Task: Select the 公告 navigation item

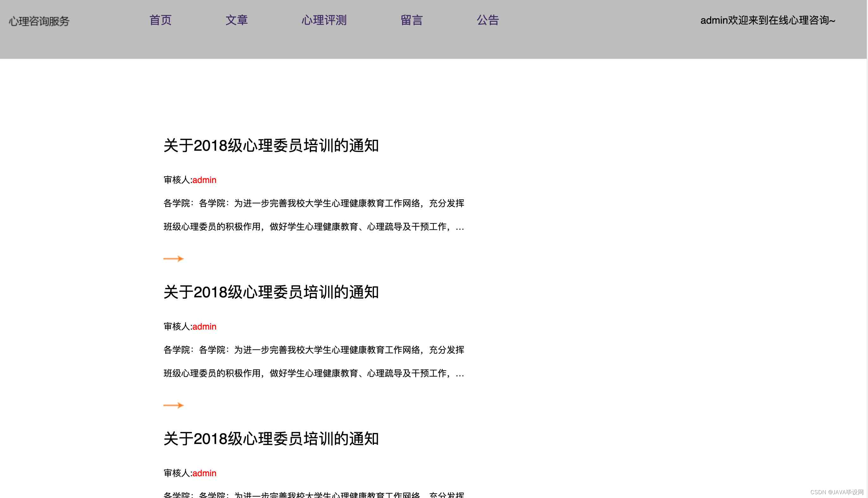Action: (x=487, y=20)
